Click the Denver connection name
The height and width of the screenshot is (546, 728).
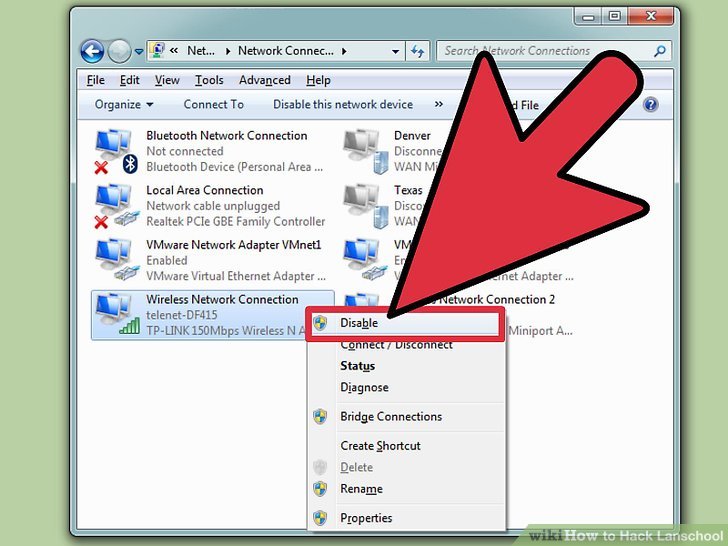412,136
